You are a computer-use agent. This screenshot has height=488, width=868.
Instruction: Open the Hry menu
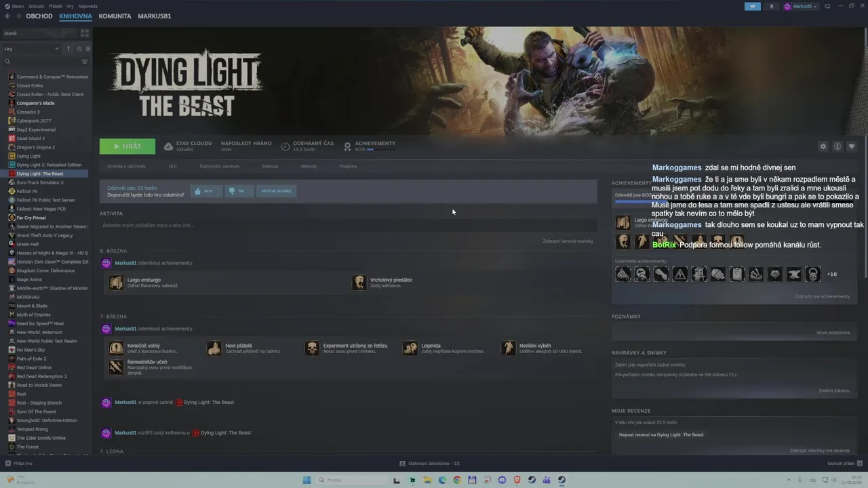tap(71, 6)
